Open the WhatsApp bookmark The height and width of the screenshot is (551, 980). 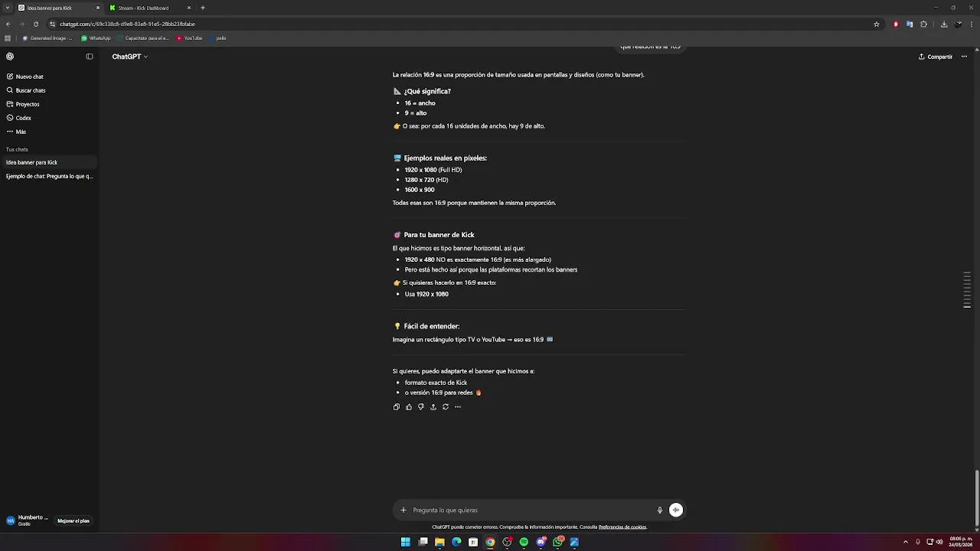[x=96, y=37]
